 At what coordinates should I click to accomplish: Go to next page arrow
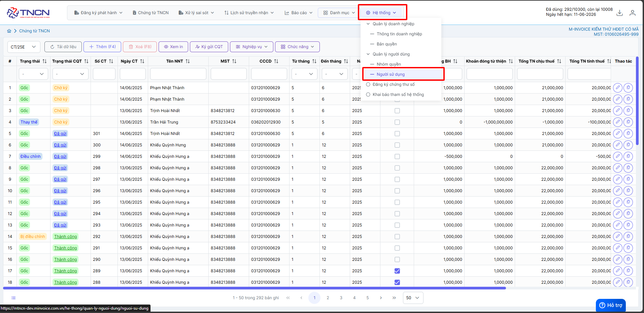pos(381,298)
